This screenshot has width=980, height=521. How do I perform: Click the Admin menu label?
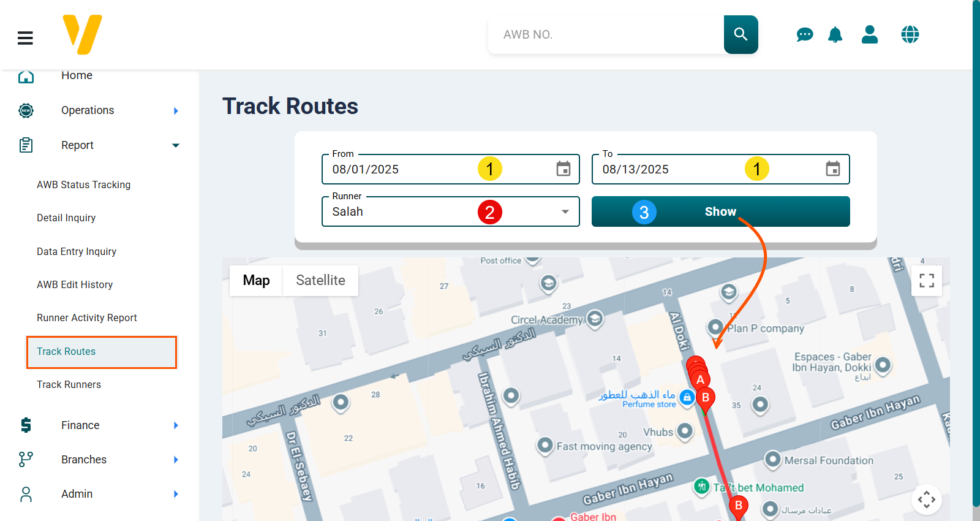[77, 494]
